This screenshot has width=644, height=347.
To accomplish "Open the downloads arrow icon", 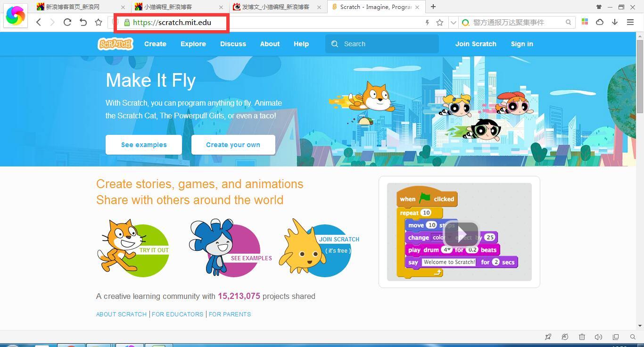I will tap(615, 22).
